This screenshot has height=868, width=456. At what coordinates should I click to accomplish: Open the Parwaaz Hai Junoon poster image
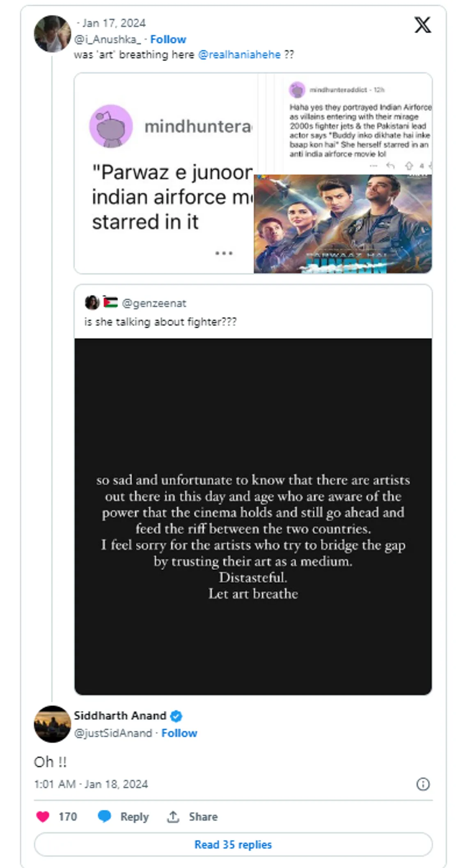point(343,224)
